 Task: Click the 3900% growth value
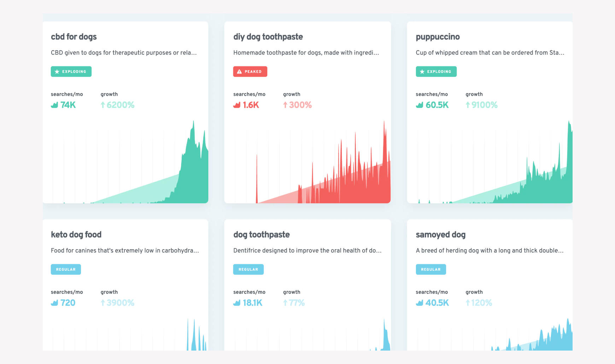coord(121,303)
